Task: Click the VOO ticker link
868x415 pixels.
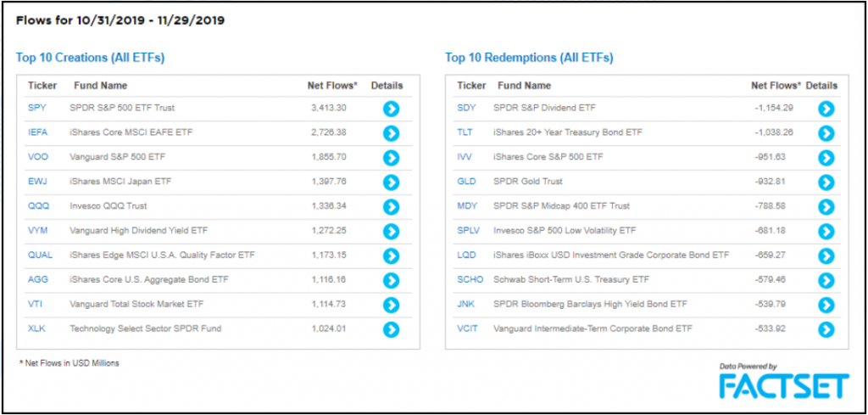Action: (x=38, y=157)
